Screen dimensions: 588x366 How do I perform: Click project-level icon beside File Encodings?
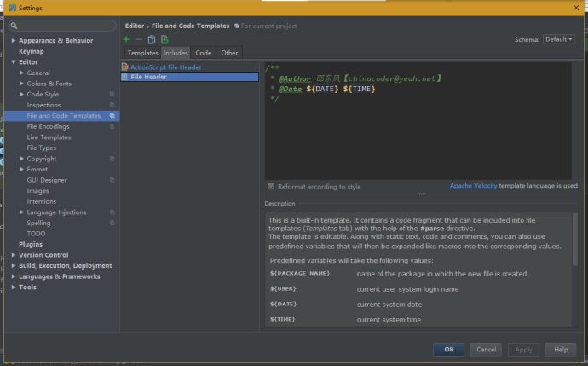(x=112, y=126)
